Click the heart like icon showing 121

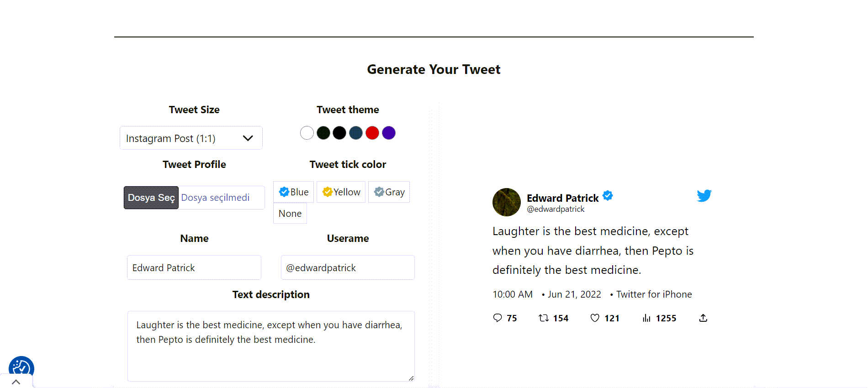[x=595, y=318]
